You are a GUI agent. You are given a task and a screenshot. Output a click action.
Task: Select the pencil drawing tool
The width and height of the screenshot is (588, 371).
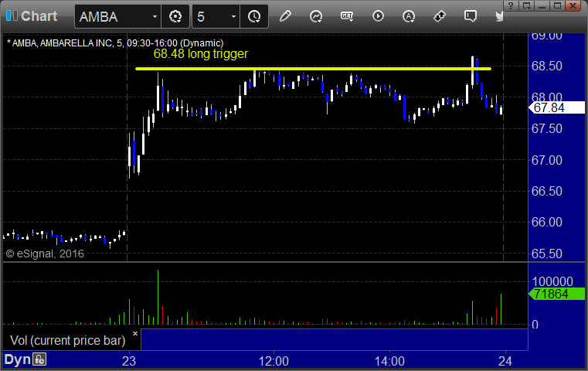tap(285, 16)
